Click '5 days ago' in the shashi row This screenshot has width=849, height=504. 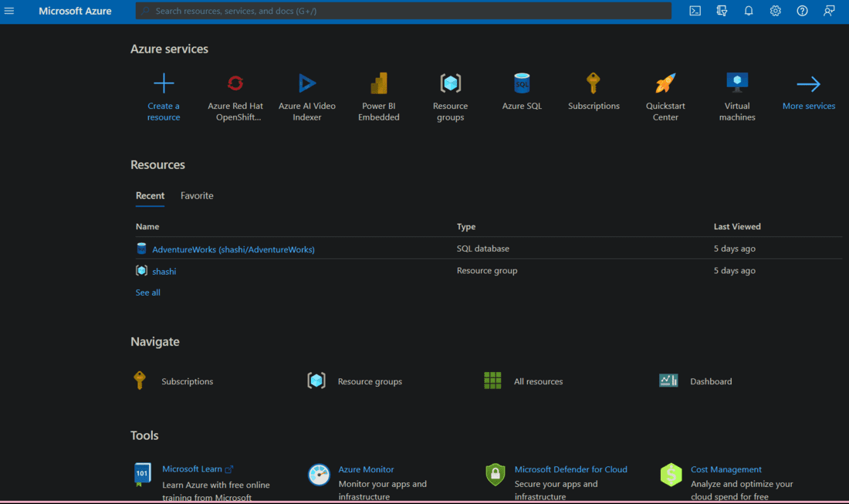734,270
